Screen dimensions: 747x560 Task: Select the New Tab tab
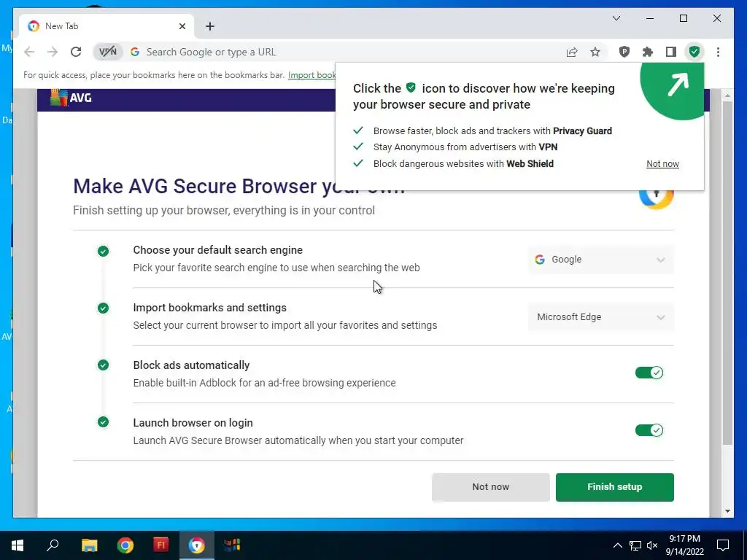pos(107,26)
